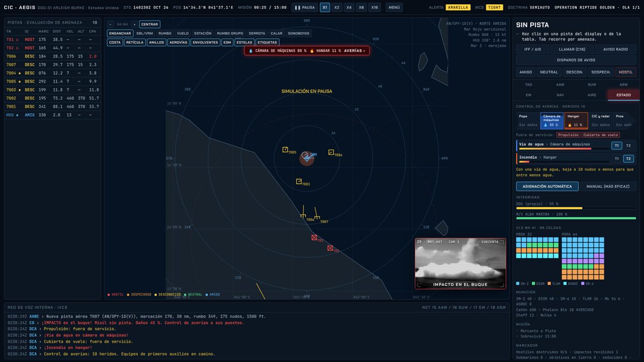Expand the AVERÍAS damage alert banner
The height and width of the screenshot is (362, 644).
coord(354,51)
